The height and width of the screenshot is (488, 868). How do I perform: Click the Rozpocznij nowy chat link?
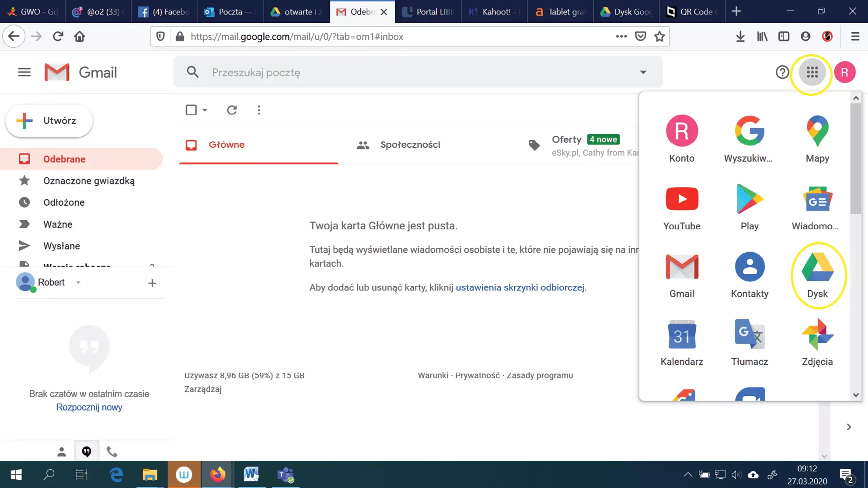[x=89, y=407]
